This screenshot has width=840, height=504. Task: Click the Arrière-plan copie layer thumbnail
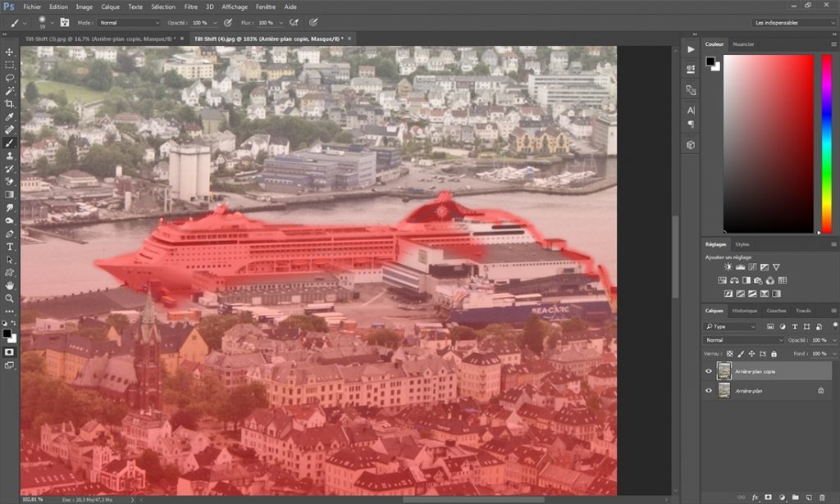coord(724,371)
